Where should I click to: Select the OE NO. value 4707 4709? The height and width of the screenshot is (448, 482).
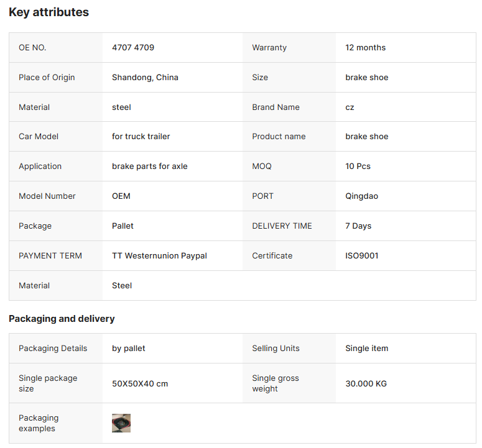tap(133, 48)
